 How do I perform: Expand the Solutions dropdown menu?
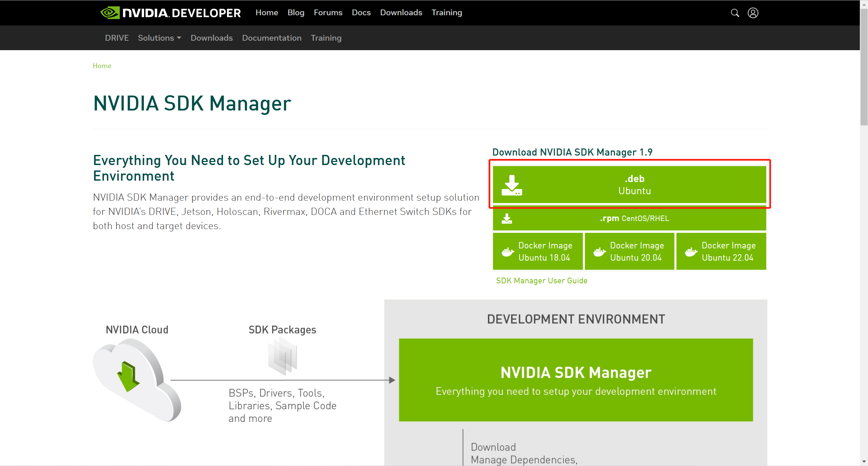pyautogui.click(x=159, y=38)
